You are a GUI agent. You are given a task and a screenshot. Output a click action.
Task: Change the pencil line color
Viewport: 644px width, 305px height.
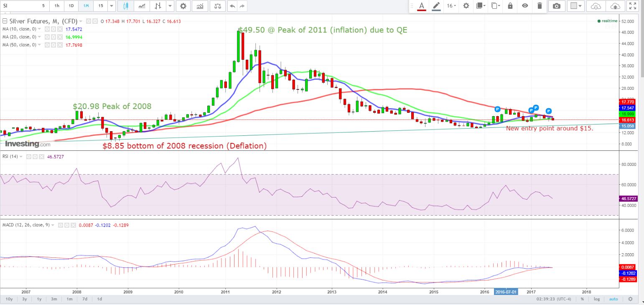(437, 6)
